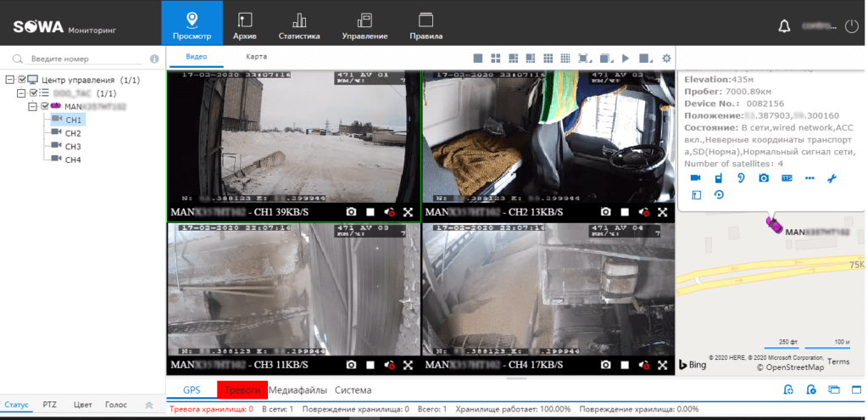Expand bottom-left panel with double chevron
The image size is (868, 420).
tap(149, 405)
